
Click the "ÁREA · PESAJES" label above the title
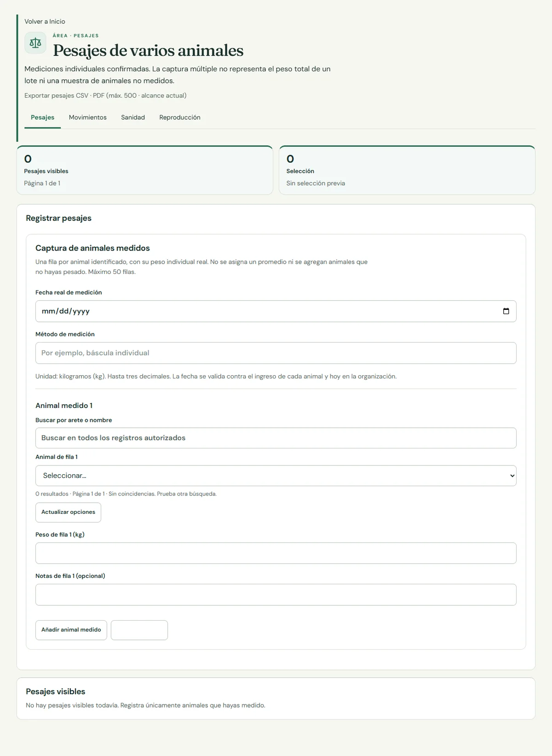(x=75, y=35)
